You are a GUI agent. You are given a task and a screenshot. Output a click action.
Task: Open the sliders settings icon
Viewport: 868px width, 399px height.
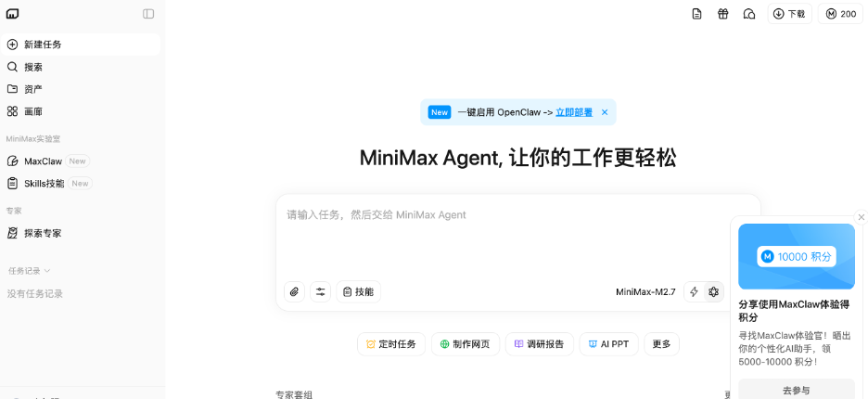pos(321,292)
